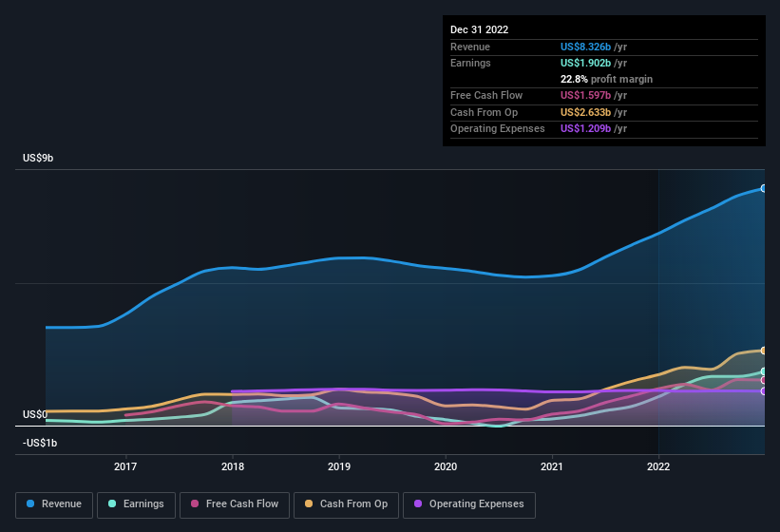Click the 22.8% profit margin text

point(606,79)
